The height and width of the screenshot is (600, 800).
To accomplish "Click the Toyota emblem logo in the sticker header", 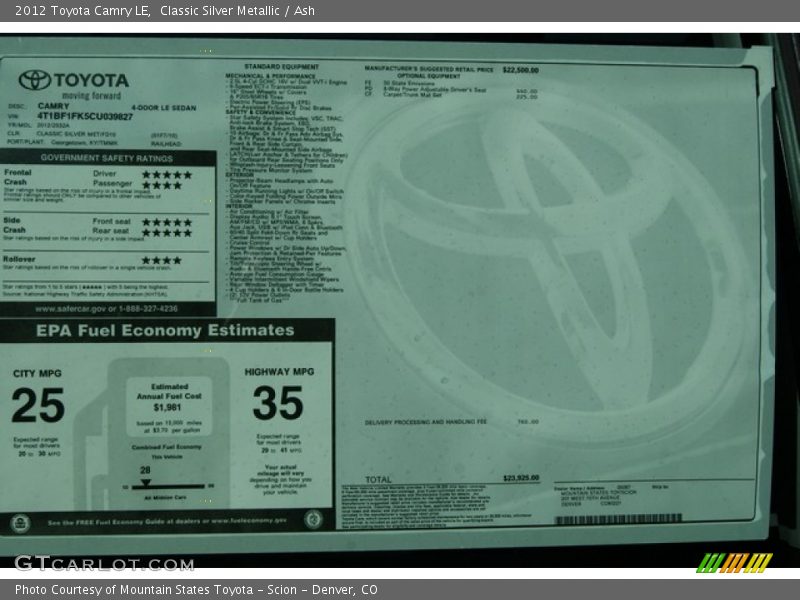I will [x=34, y=80].
